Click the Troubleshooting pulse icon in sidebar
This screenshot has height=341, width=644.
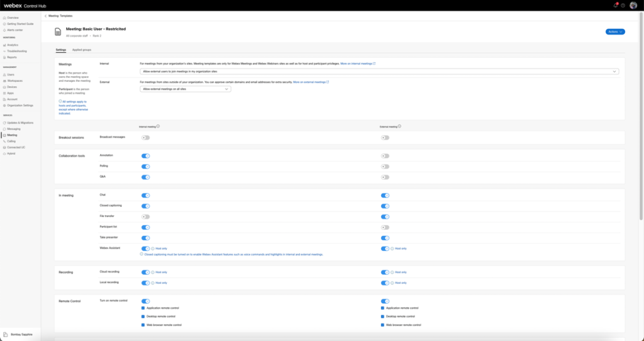pos(4,51)
